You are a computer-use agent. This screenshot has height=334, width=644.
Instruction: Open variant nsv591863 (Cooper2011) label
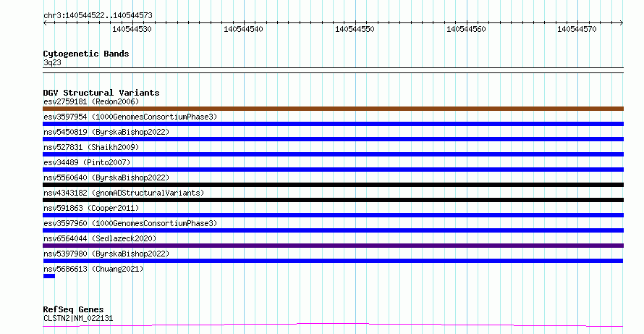[91, 208]
